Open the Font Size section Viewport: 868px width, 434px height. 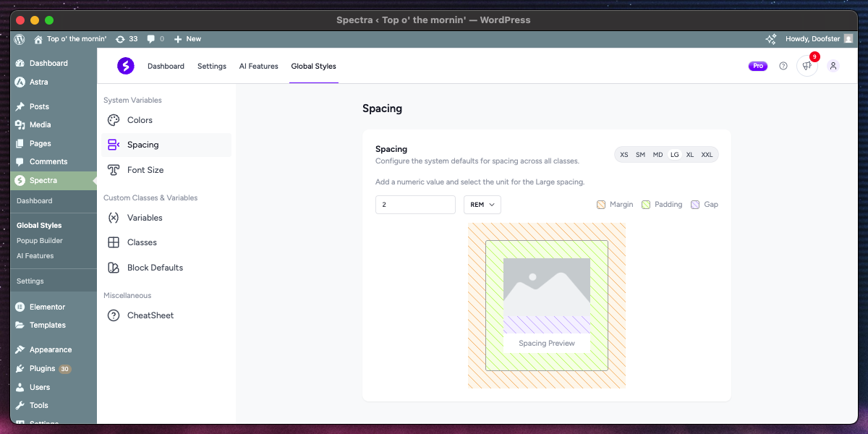(145, 170)
